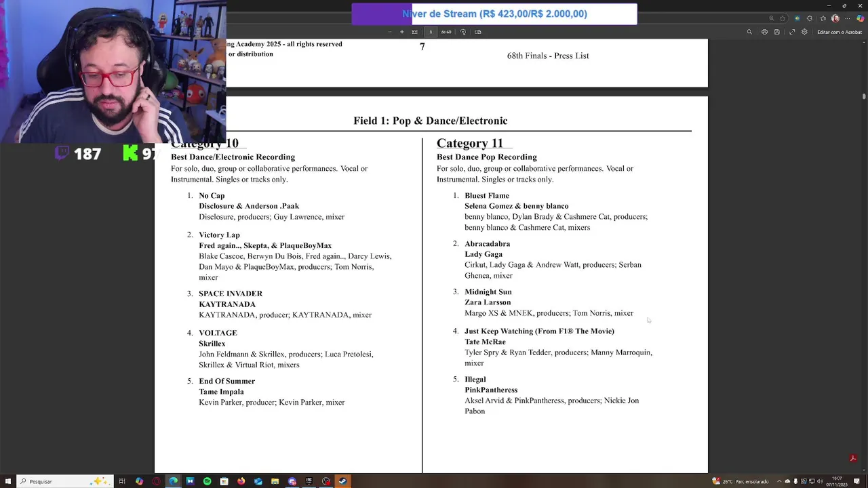Open the browser favorites list icon

pos(823,18)
